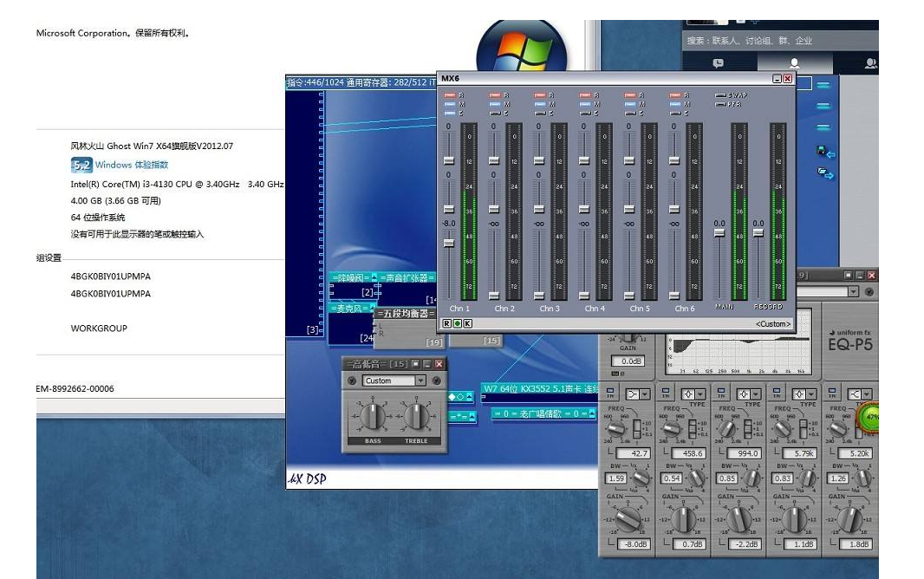Open the Custom preset dropdown in tone plugin

421,381
